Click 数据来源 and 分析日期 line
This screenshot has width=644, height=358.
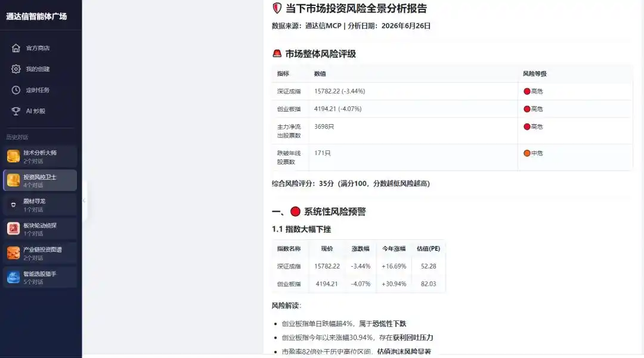(351, 26)
